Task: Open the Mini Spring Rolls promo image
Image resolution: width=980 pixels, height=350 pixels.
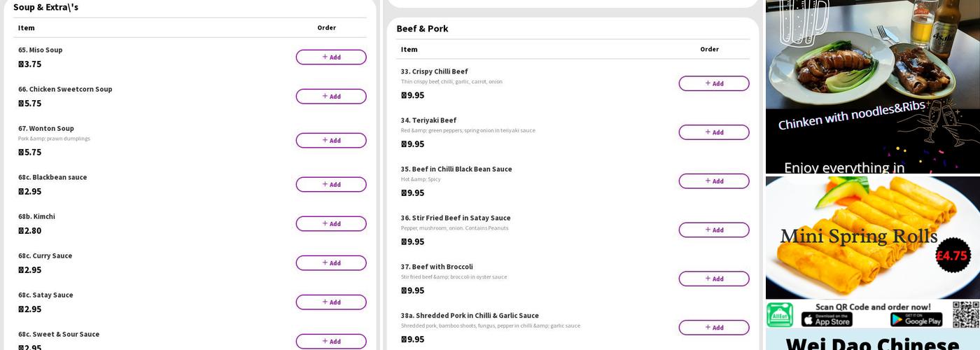Action: 872,238
